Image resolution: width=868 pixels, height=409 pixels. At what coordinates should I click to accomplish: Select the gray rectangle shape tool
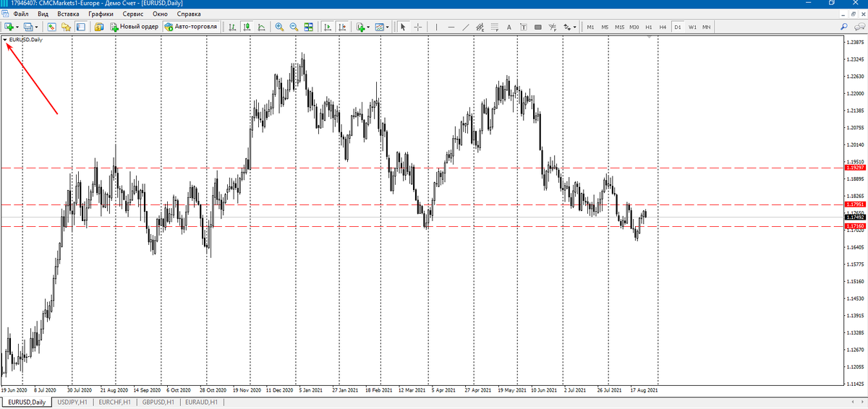pos(538,27)
